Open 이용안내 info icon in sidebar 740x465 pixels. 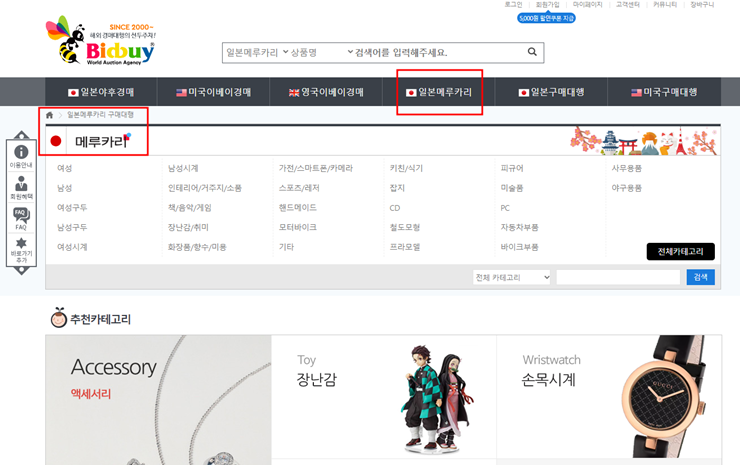(21, 156)
